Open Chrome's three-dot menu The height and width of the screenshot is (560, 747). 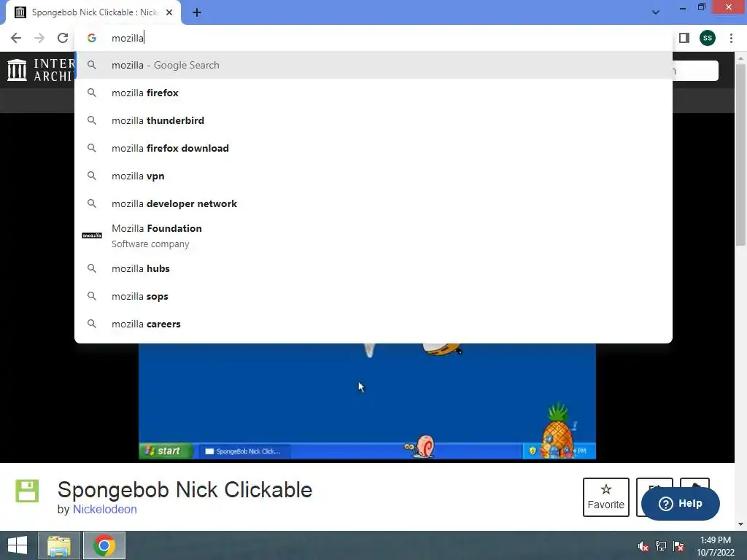tap(731, 38)
